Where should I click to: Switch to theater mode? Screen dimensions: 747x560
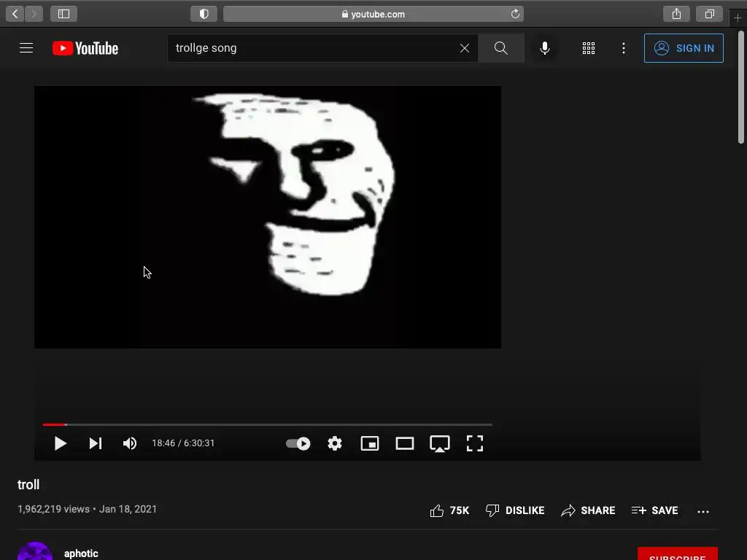(x=405, y=443)
